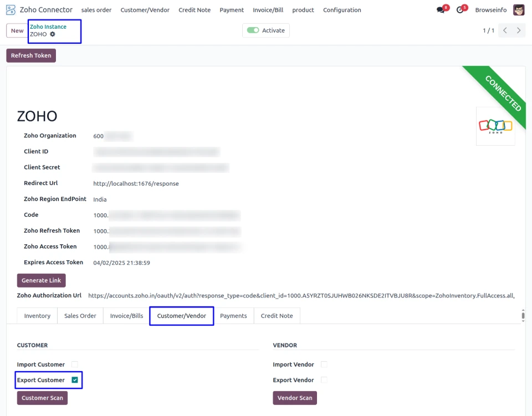Open the Configuration menu

[x=342, y=10]
